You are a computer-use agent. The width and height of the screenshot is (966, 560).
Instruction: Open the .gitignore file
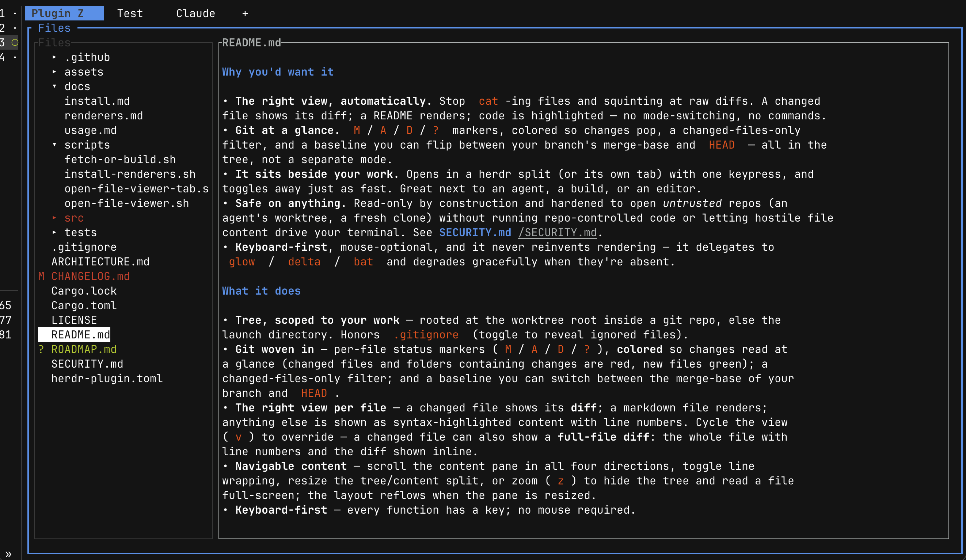tap(84, 247)
